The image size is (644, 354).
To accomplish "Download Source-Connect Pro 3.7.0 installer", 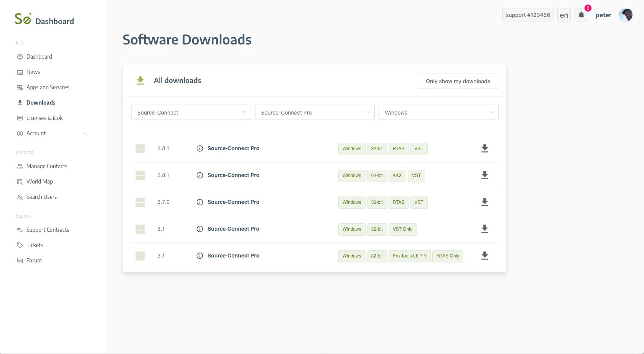I will [x=484, y=202].
